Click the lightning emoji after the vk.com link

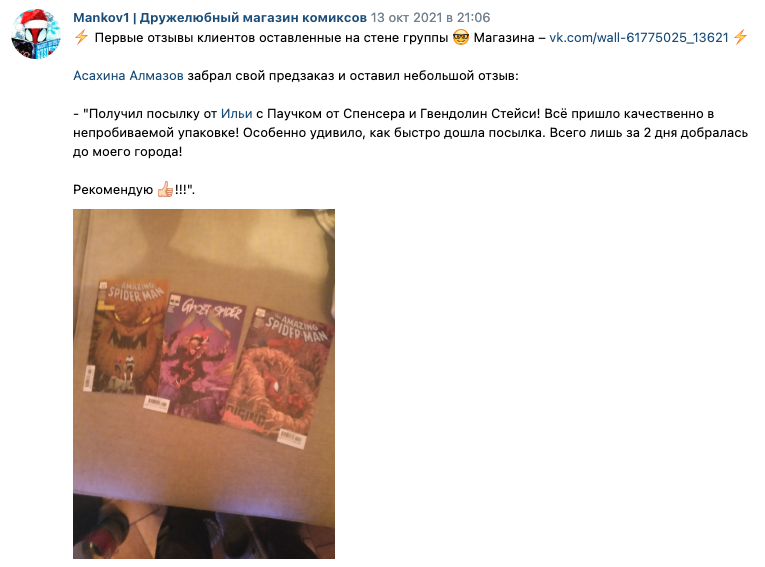point(740,38)
